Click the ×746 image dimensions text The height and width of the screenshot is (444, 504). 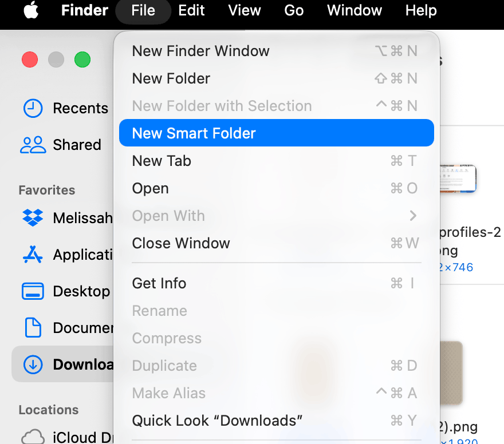coord(456,267)
